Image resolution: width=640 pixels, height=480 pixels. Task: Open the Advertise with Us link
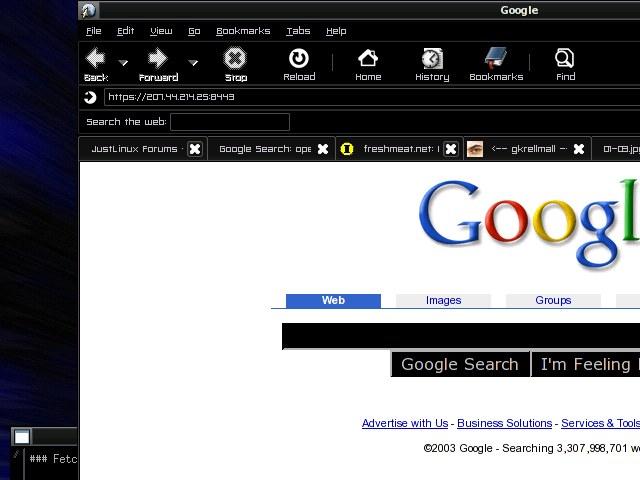tap(405, 423)
